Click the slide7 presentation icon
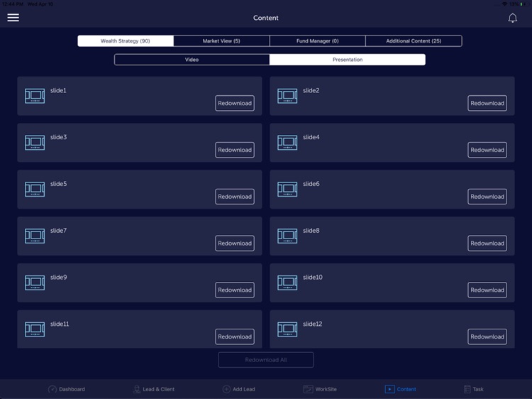Viewport: 532px width, 399px height. (35, 236)
